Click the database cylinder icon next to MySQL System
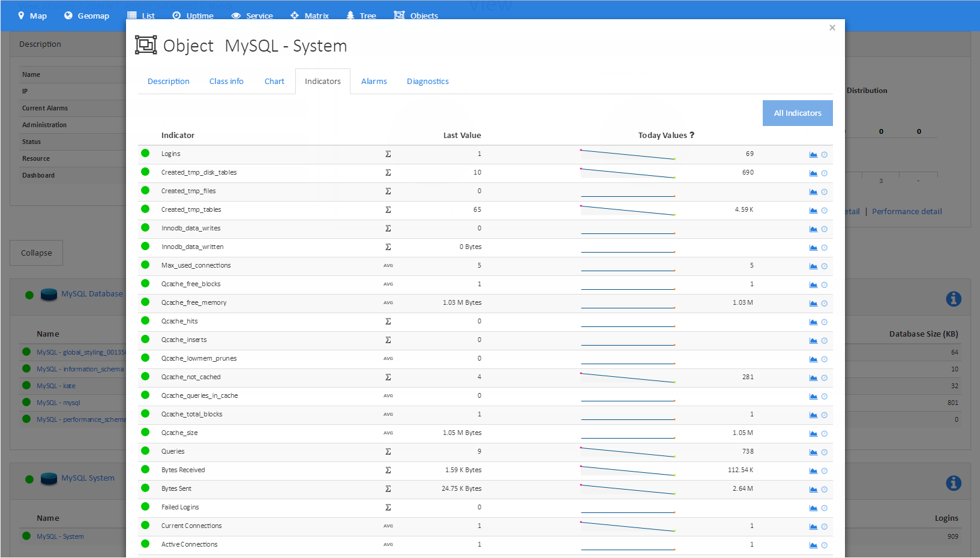Viewport: 980px width, 558px height. 48,478
